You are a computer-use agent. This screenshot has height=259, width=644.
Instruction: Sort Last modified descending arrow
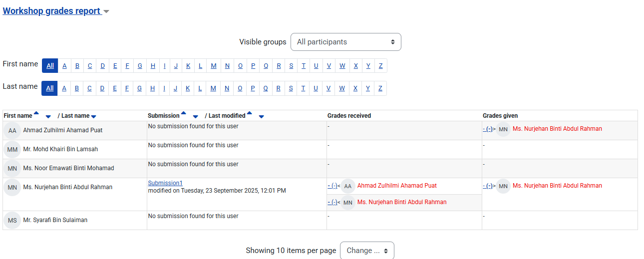coord(261,117)
